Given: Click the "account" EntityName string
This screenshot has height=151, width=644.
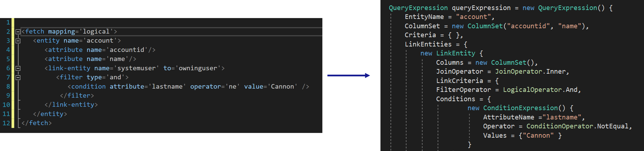Looking at the screenshot, I should [x=473, y=17].
